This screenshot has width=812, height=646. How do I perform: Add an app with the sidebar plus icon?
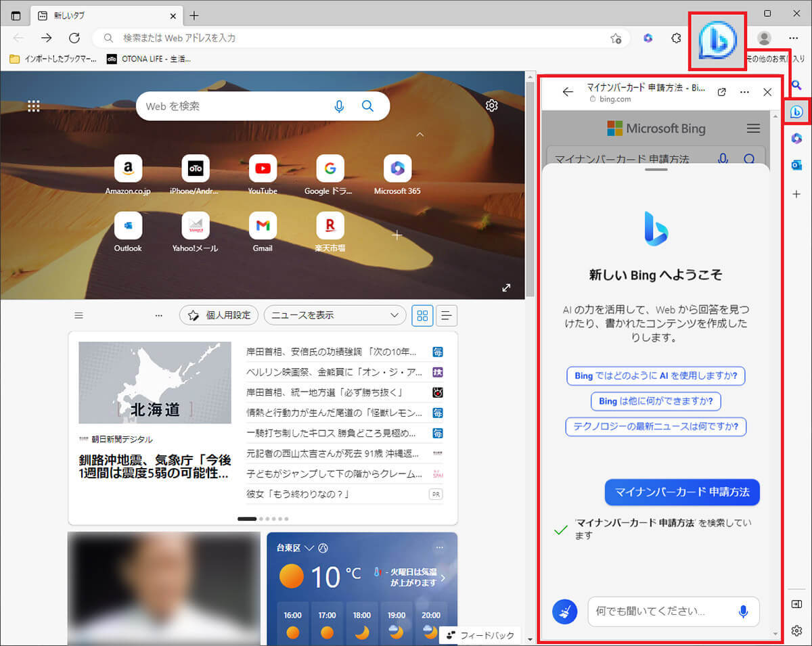(797, 194)
